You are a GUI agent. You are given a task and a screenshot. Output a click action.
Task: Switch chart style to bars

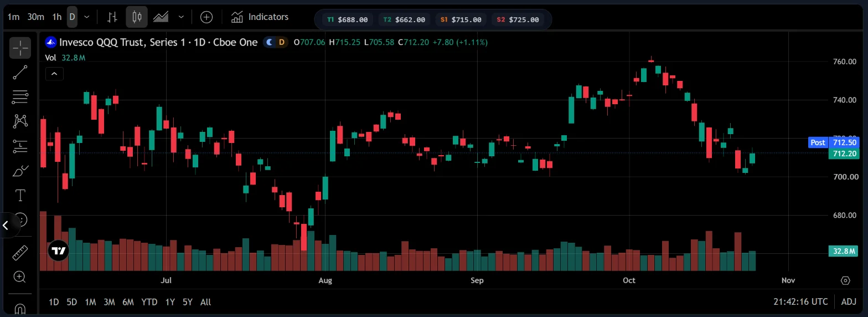click(x=112, y=17)
